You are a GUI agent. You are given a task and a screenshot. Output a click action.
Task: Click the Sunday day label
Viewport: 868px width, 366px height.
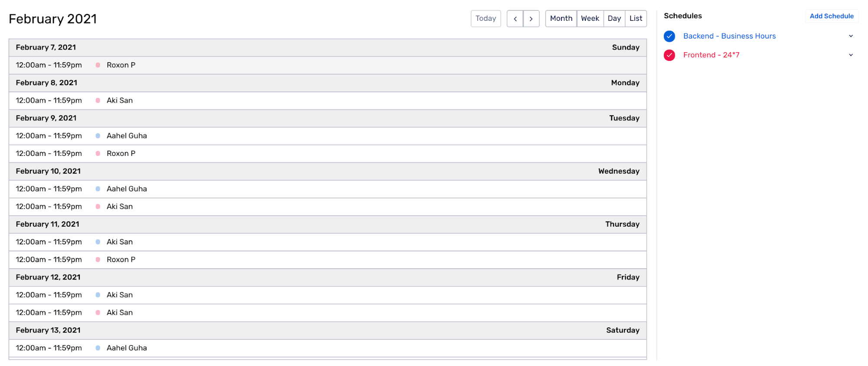pyautogui.click(x=626, y=47)
